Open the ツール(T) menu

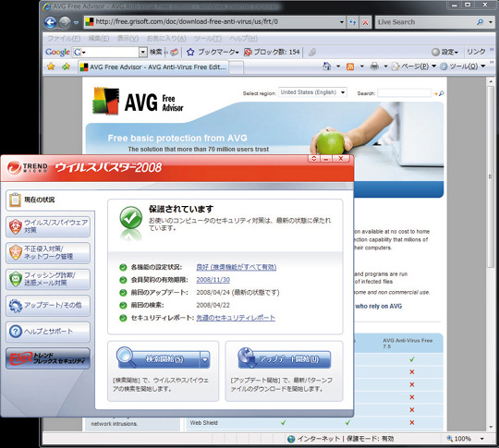[208, 39]
